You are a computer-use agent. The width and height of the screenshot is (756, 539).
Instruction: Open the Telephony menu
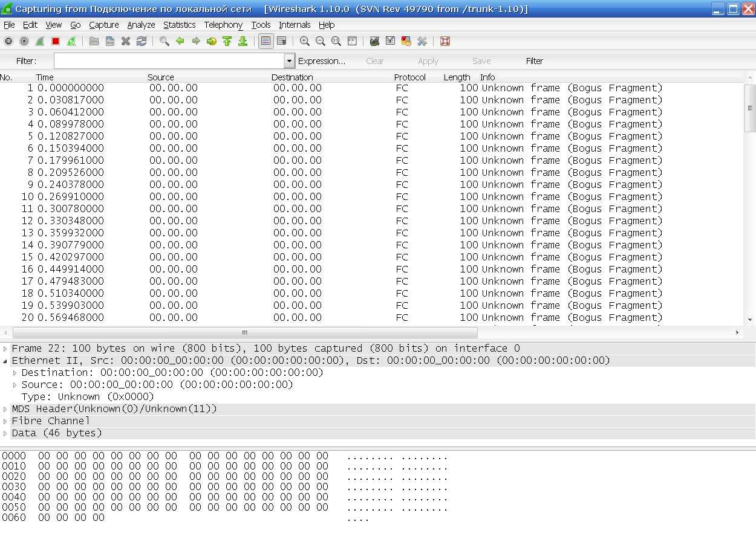(x=223, y=25)
